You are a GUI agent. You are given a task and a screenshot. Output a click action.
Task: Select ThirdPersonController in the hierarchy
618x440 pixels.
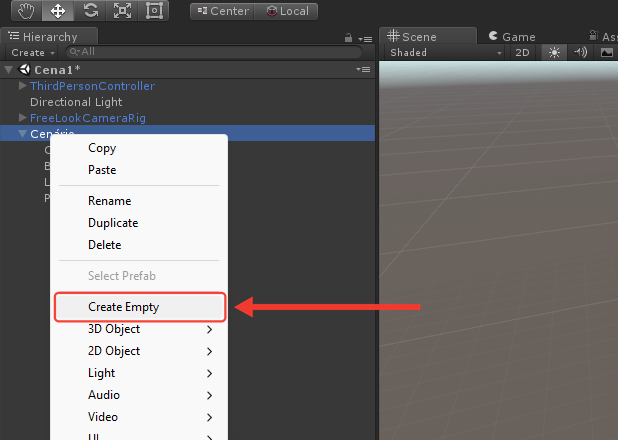92,86
